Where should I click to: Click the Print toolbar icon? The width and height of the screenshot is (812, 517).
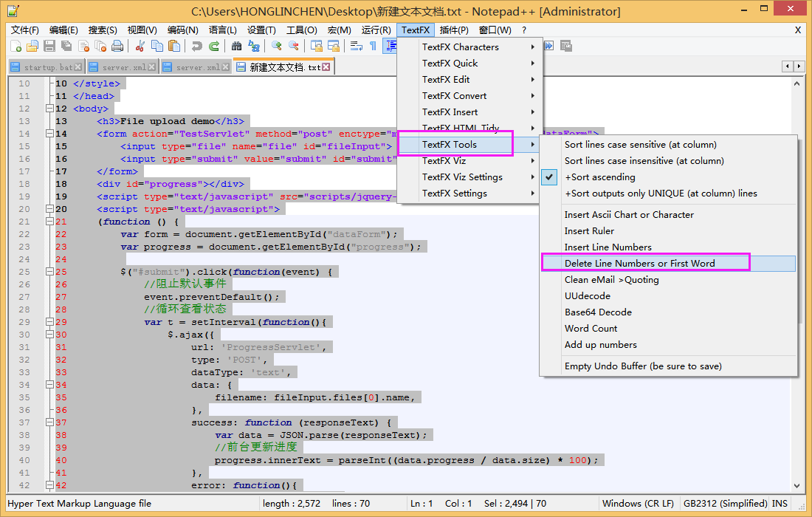point(117,46)
